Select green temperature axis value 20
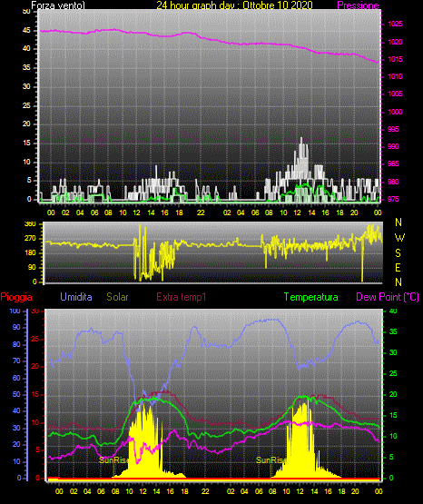This screenshot has width=423, height=504. coord(393,394)
